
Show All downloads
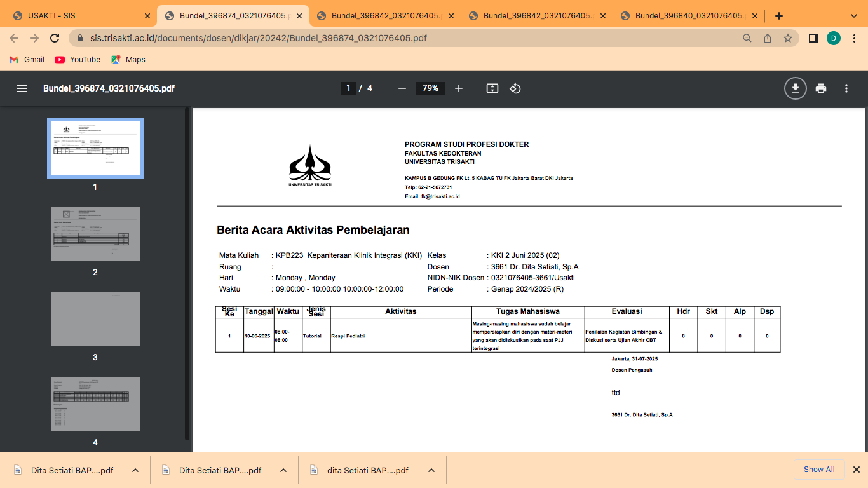819,470
